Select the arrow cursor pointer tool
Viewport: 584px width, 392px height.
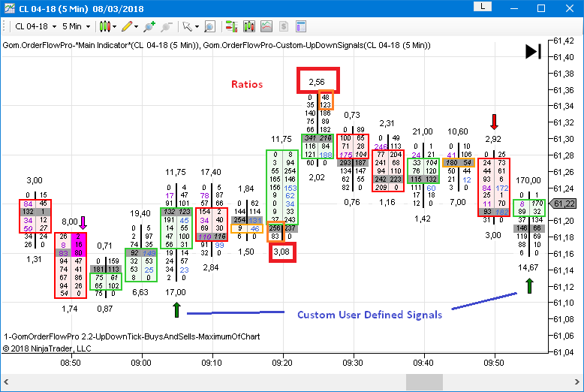188,26
